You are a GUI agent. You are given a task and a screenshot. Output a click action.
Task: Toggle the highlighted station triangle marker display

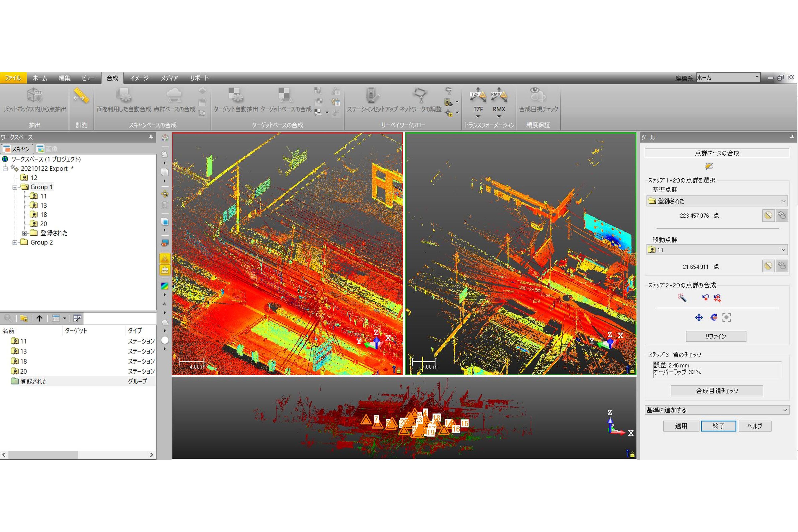(165, 259)
